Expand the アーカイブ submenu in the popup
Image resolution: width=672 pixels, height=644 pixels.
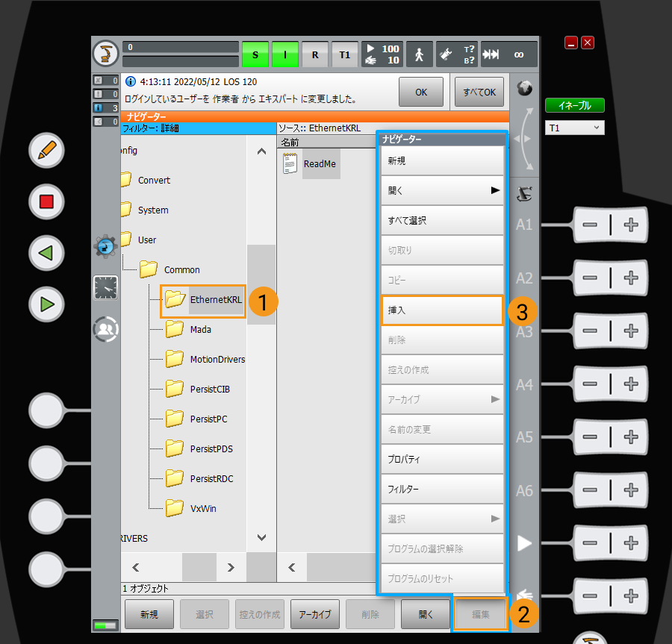442,399
